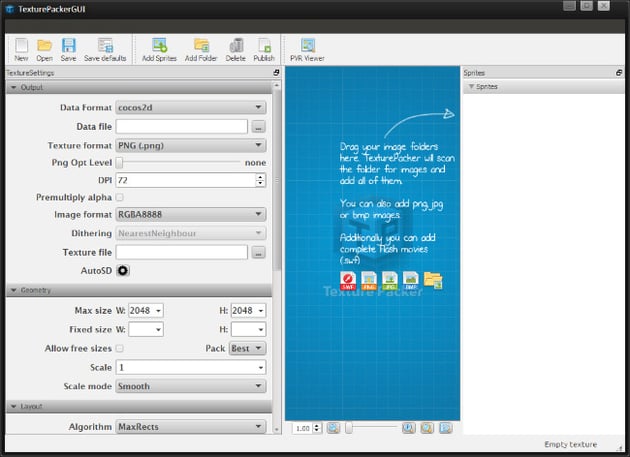Click the Delete trash can icon
Screen dimensions: 630x457
(x=235, y=49)
